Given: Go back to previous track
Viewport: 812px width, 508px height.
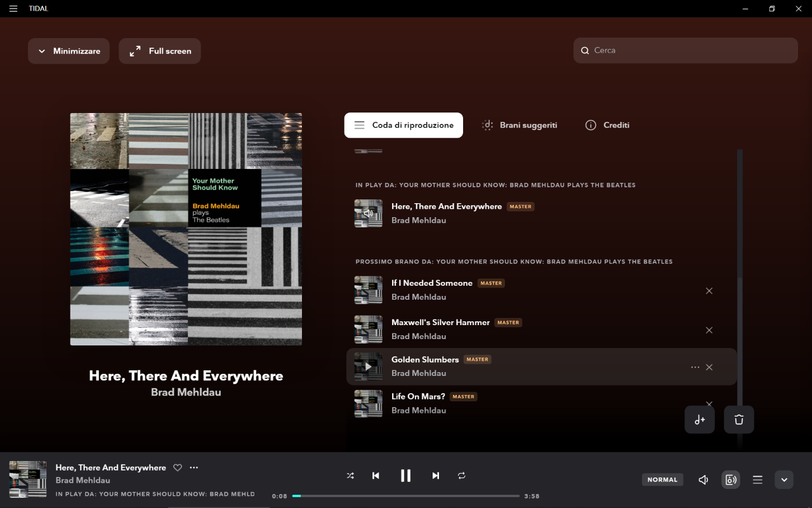Looking at the screenshot, I should [376, 476].
